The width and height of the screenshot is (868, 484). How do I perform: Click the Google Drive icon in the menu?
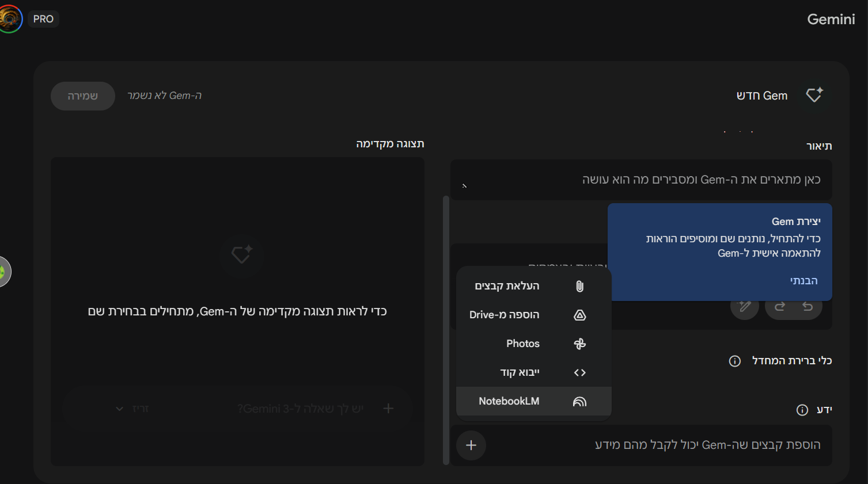[579, 315]
